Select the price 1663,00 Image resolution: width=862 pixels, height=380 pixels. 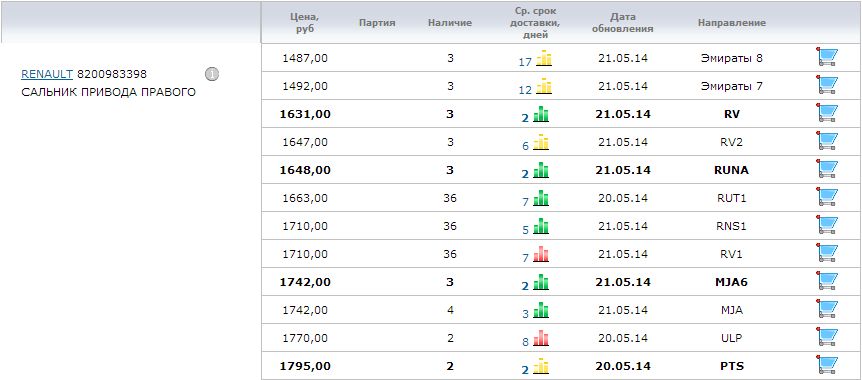pyautogui.click(x=305, y=198)
